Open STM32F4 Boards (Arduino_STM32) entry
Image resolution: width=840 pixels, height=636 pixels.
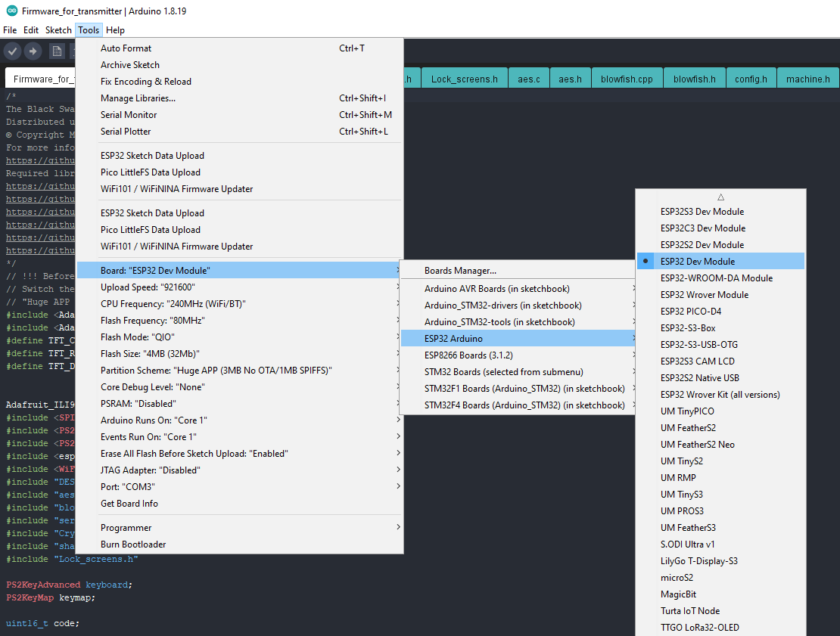click(x=518, y=405)
